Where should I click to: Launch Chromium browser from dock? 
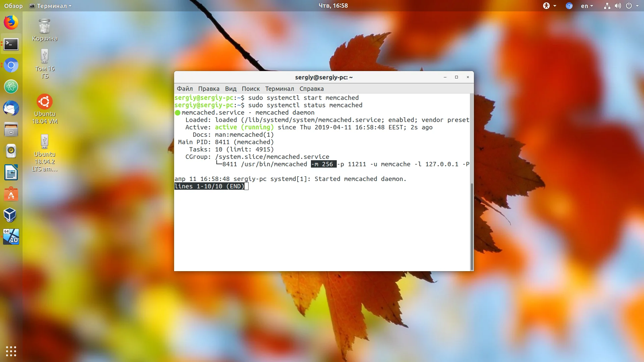coord(11,65)
